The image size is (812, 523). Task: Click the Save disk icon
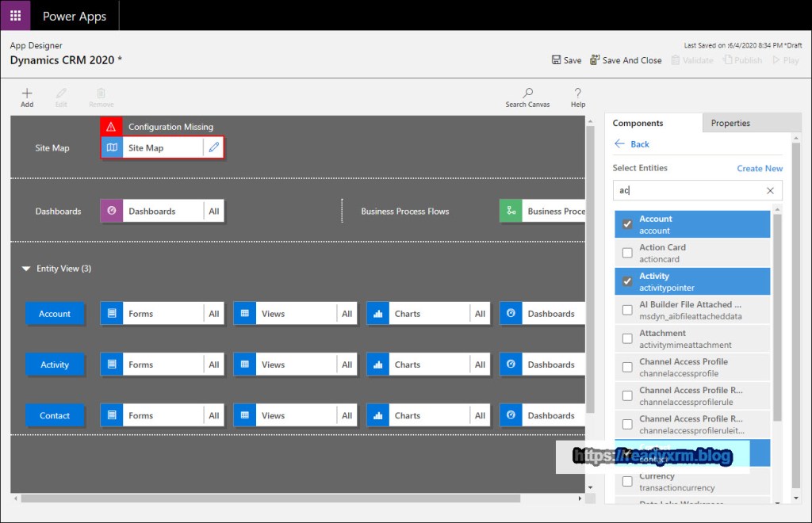coord(557,60)
